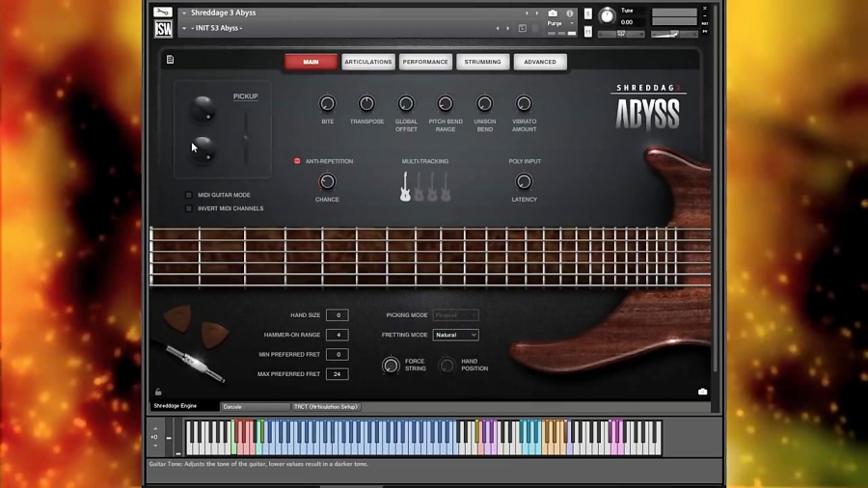868x488 pixels.
Task: Click the Anti-Repetition Chance knob
Action: 327,181
